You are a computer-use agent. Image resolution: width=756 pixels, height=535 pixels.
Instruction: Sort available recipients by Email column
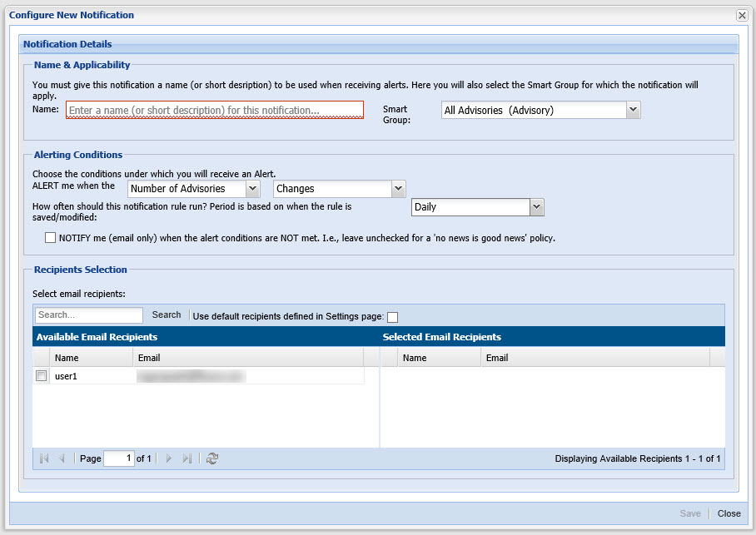tap(247, 358)
